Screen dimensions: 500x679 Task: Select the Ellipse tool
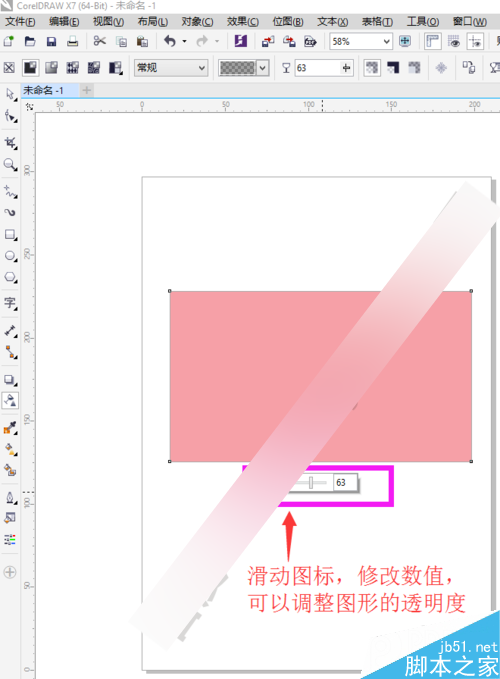tap(10, 256)
